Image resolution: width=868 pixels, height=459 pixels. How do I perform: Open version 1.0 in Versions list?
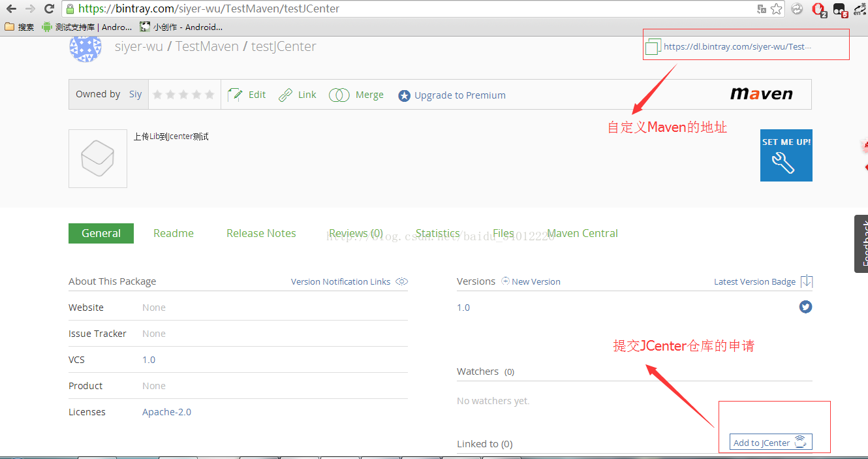tap(463, 307)
